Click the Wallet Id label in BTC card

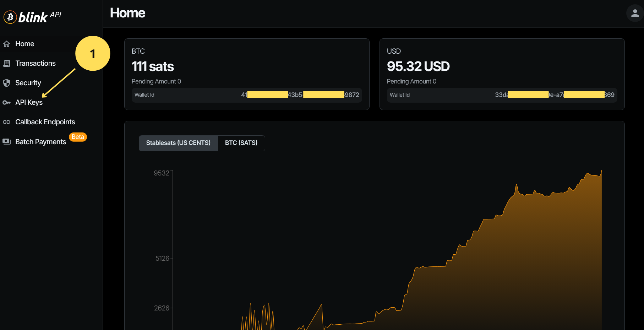[144, 95]
